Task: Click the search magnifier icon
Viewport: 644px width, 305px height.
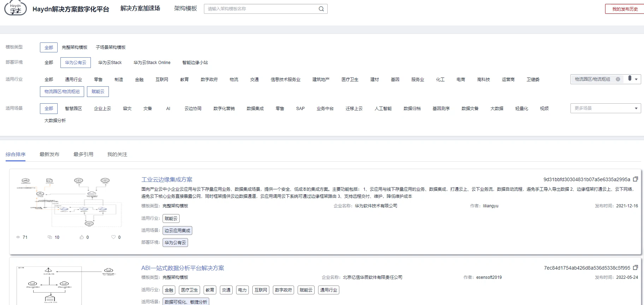Action: tap(321, 9)
